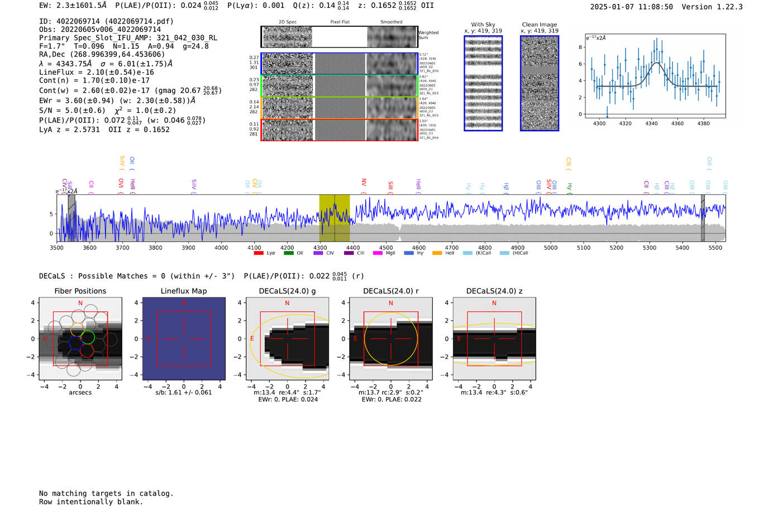
Task: Select the orange HeII legend swatch
Action: [437, 253]
